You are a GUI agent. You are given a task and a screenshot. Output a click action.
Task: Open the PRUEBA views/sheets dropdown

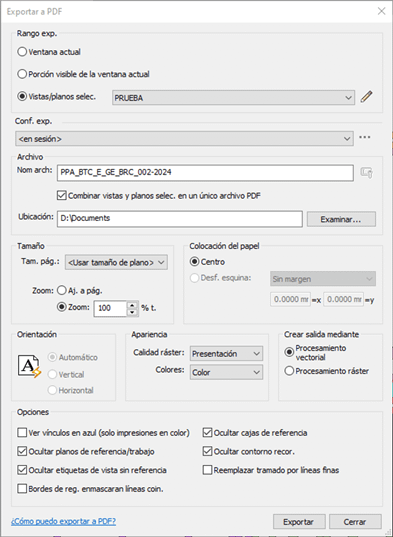point(233,98)
